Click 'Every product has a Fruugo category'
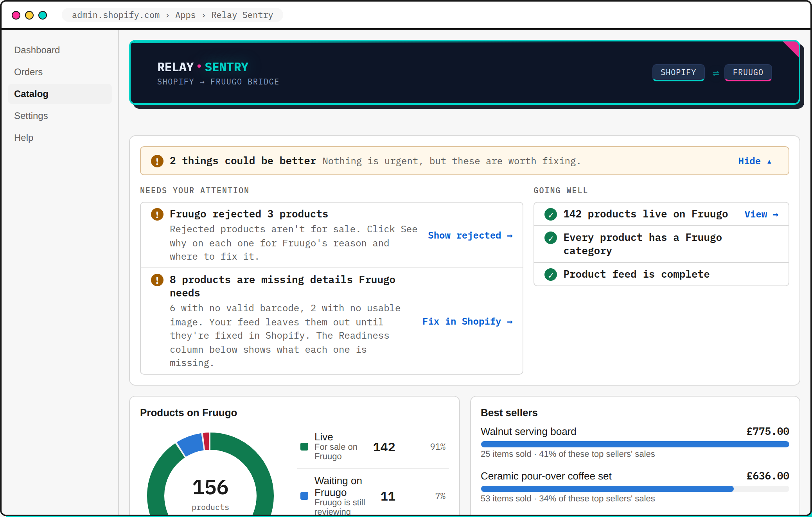Viewport: 812px width, 517px height. [x=643, y=244]
